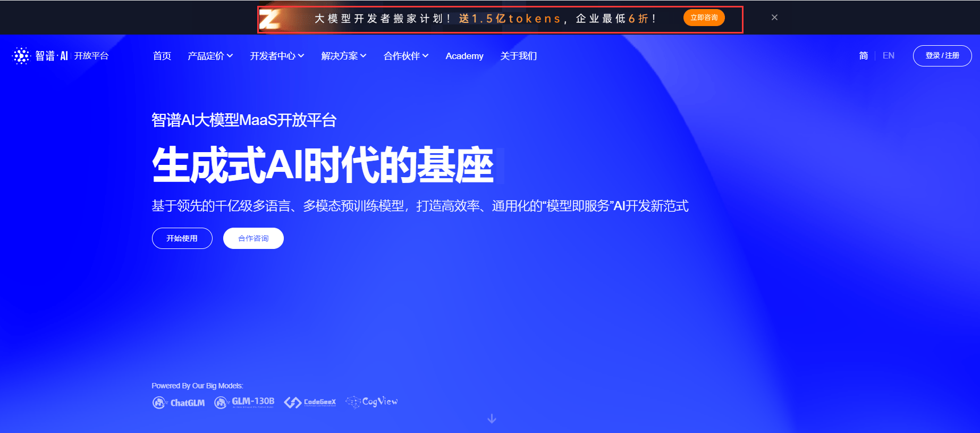The image size is (980, 433).
Task: Click the 登录 / 注册 button
Action: coord(942,56)
